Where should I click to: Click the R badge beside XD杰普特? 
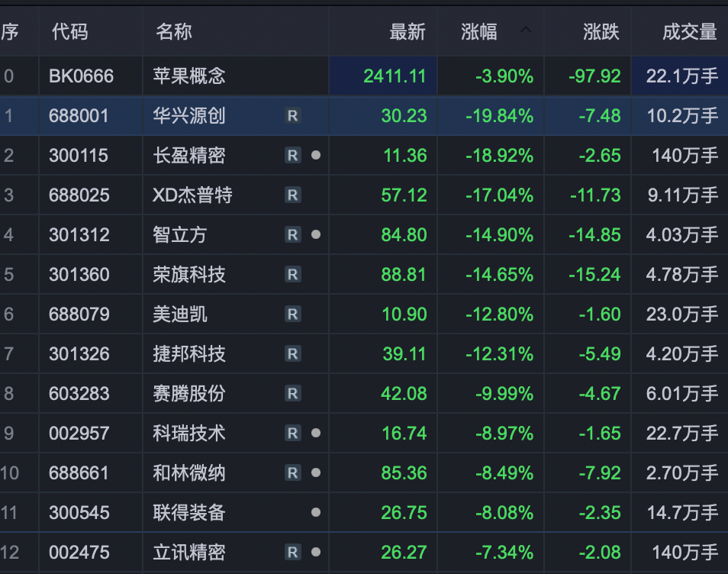(292, 195)
